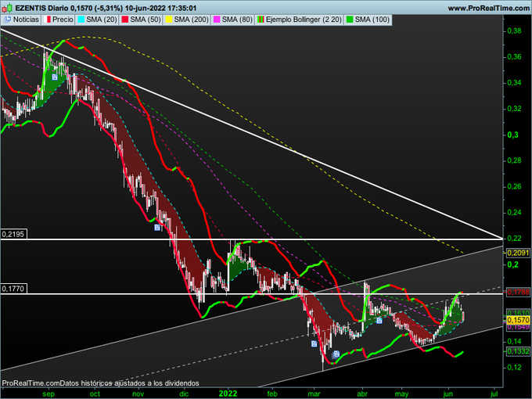
Task: Click the 'mar' label on time axis
Action: pyautogui.click(x=314, y=394)
